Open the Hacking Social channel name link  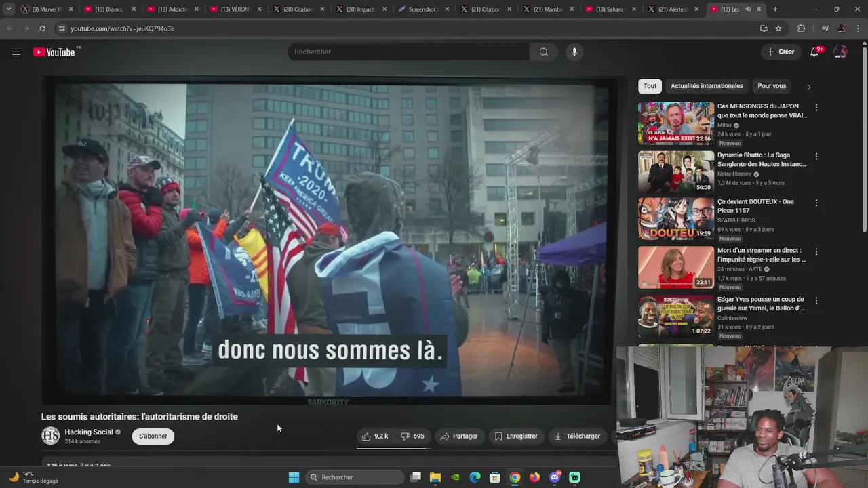tap(89, 432)
